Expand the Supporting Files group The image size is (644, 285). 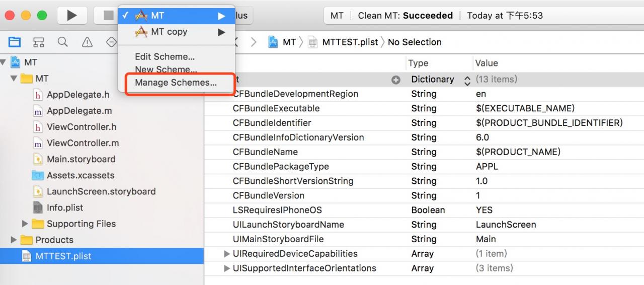point(25,224)
